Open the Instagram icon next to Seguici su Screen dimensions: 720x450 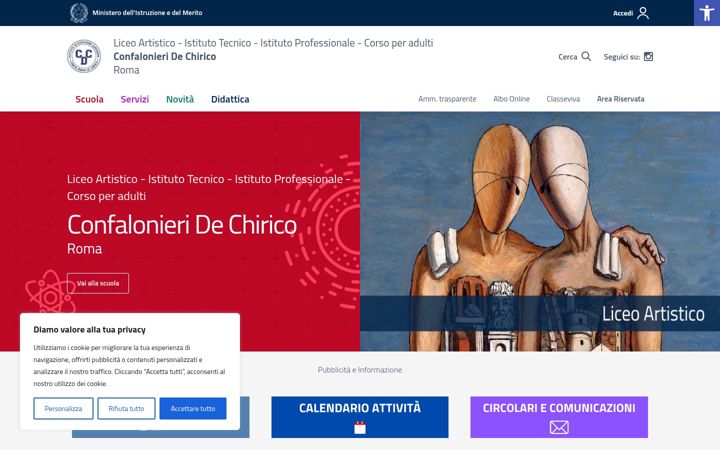coord(648,56)
